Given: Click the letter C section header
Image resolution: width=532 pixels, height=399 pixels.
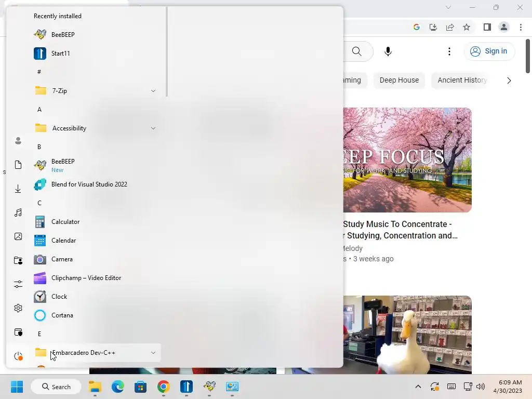Looking at the screenshot, I should click(39, 203).
